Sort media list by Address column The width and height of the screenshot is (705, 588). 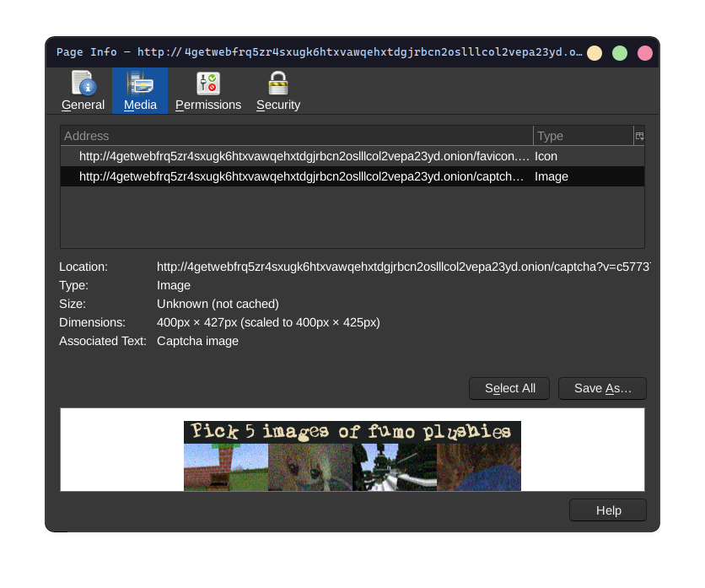coord(295,136)
